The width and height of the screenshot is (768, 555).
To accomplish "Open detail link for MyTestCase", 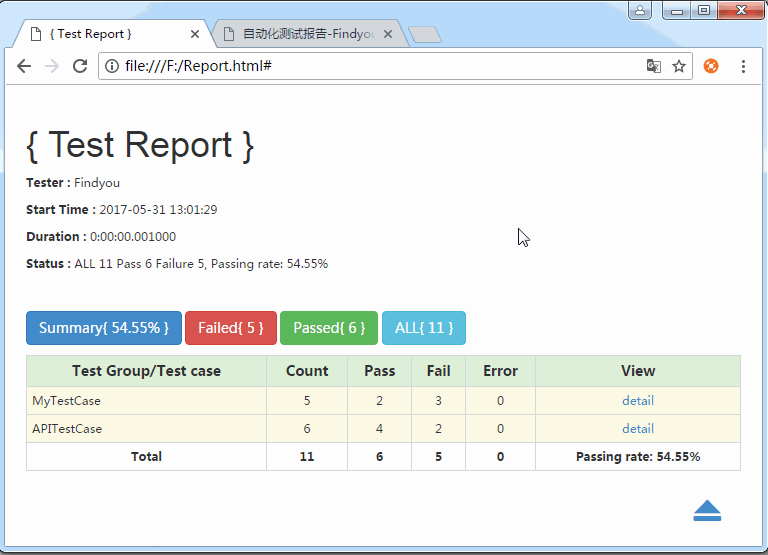I will [x=638, y=401].
